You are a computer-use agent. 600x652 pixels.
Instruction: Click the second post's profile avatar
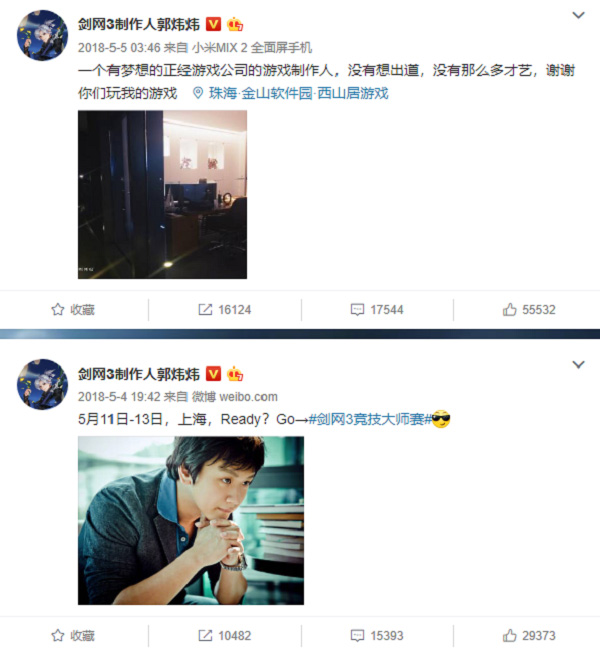[x=42, y=385]
